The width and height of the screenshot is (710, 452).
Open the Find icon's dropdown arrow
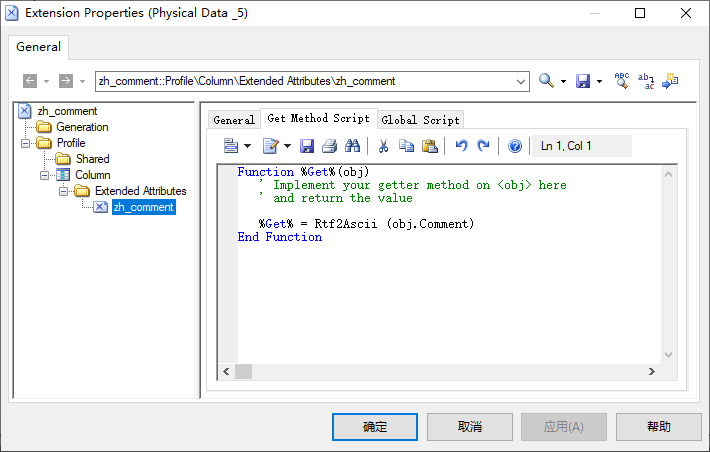coord(563,82)
